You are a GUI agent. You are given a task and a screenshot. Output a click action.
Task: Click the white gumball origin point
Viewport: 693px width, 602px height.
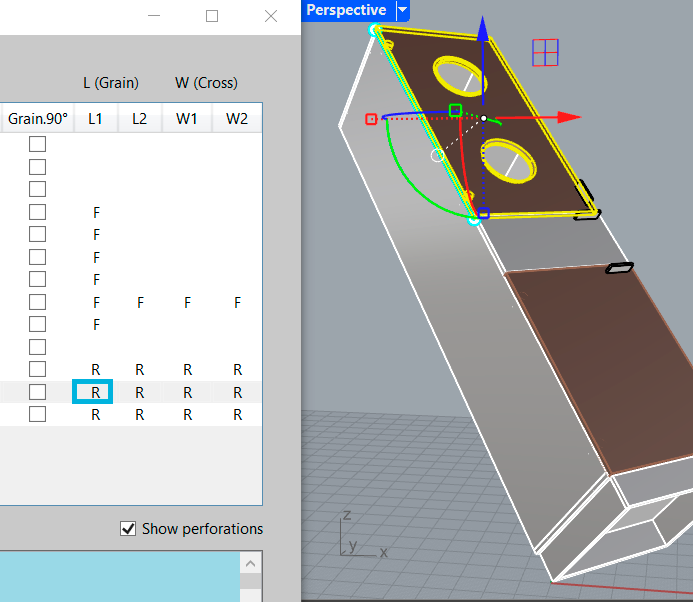click(484, 118)
